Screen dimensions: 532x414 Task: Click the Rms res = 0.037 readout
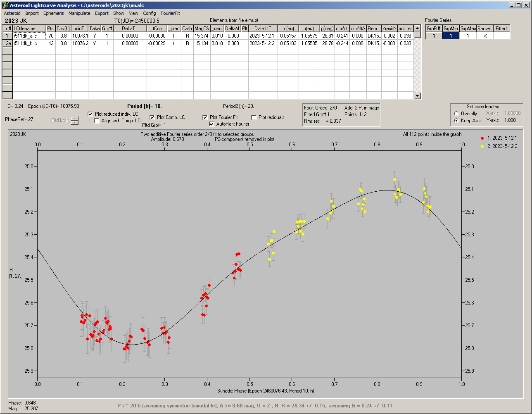pos(323,121)
